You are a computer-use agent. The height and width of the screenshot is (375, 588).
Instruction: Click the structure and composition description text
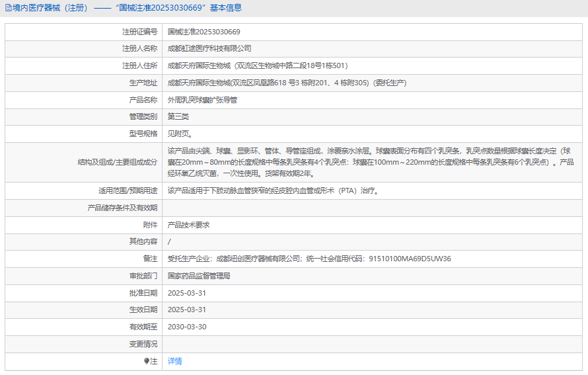(370, 162)
